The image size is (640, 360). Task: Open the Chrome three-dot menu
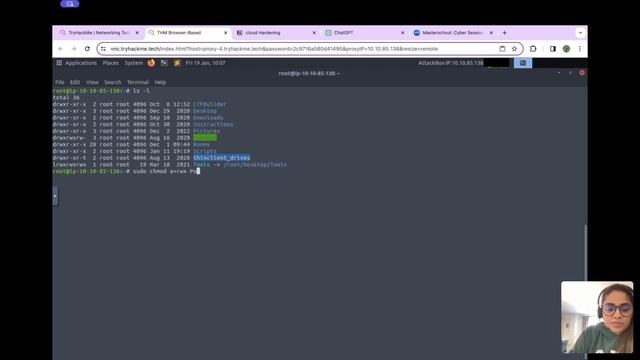point(580,49)
